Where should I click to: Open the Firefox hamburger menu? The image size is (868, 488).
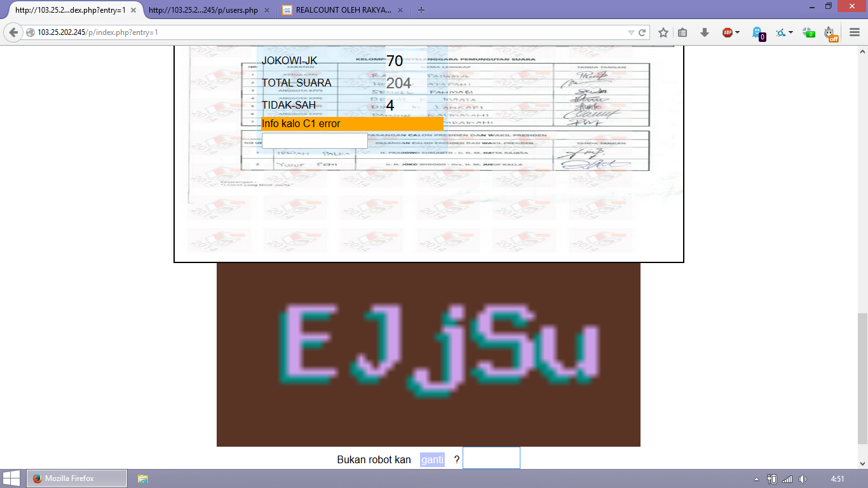855,32
